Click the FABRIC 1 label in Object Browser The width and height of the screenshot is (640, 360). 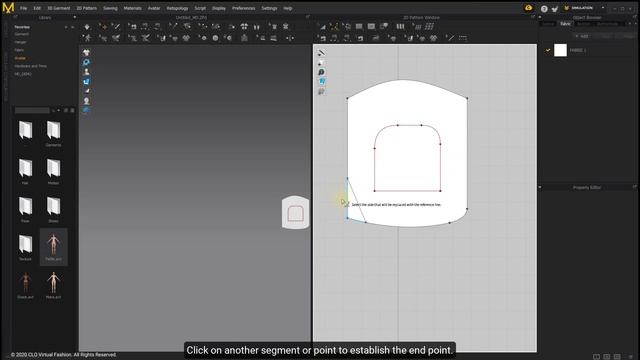coord(578,51)
